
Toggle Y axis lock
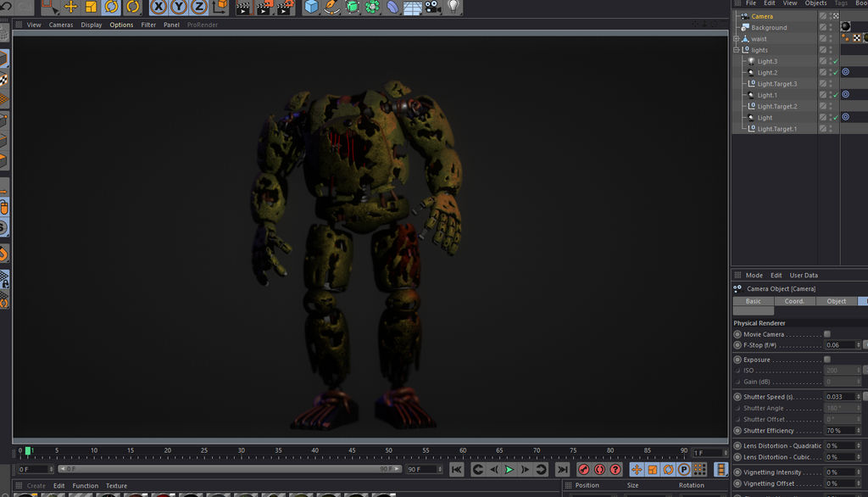pyautogui.click(x=179, y=7)
